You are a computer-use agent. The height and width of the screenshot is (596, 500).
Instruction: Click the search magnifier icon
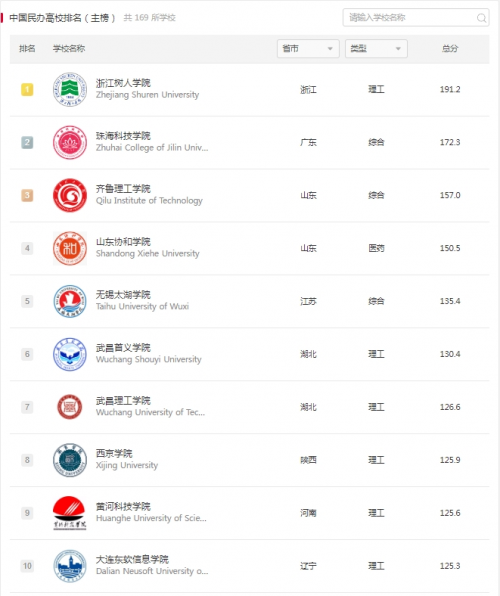pos(481,18)
